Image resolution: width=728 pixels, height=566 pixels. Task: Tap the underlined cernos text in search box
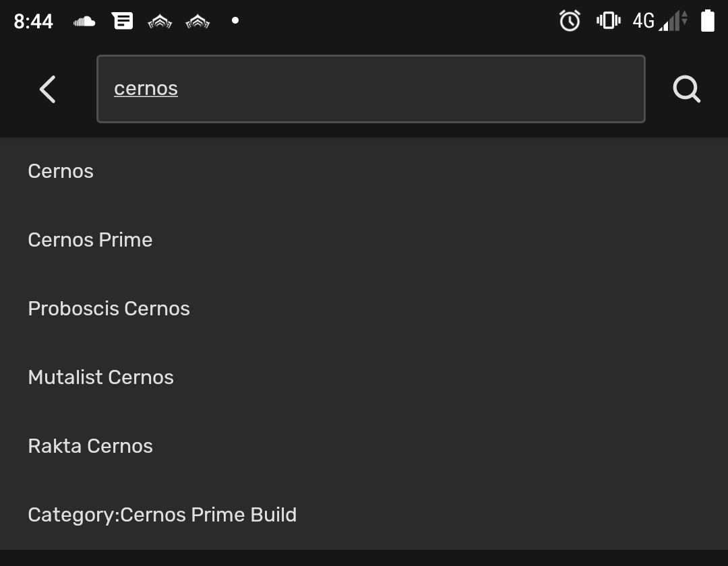tap(146, 89)
